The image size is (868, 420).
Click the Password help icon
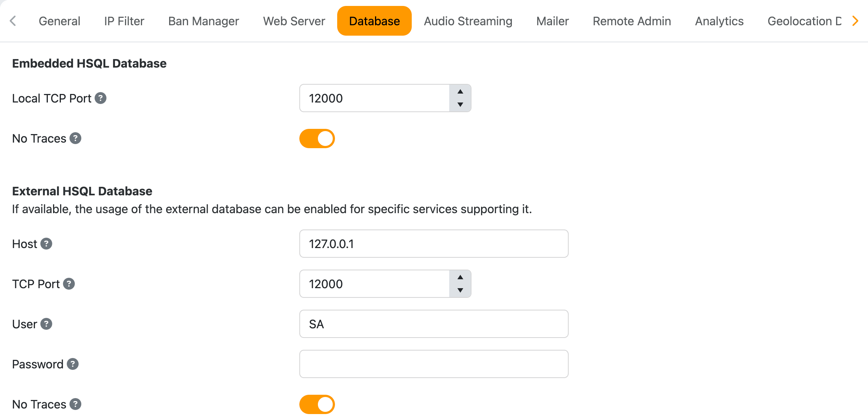pos(72,364)
